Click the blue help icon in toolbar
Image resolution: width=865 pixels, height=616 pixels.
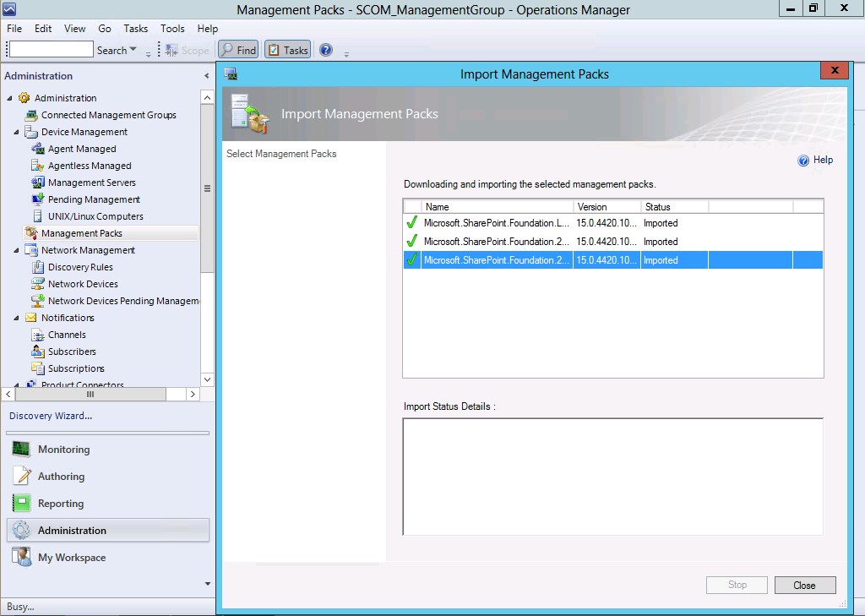point(326,50)
